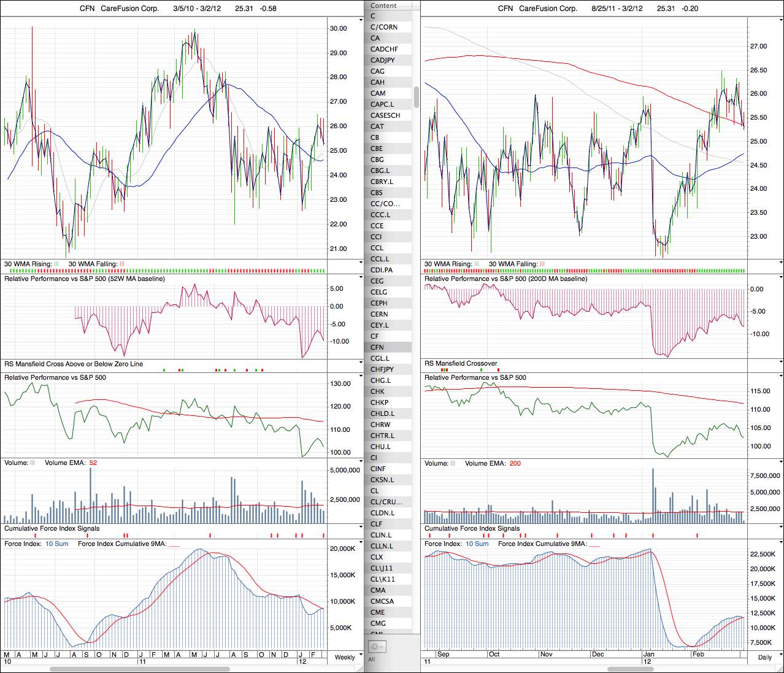Expand daily RS Mansfield Crossover panel arrow
The width and height of the screenshot is (784, 673).
(x=780, y=363)
